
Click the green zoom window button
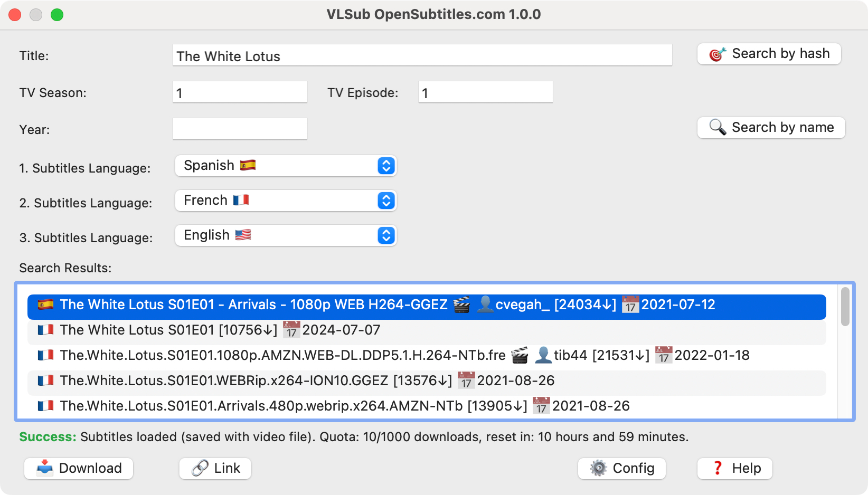coord(57,15)
